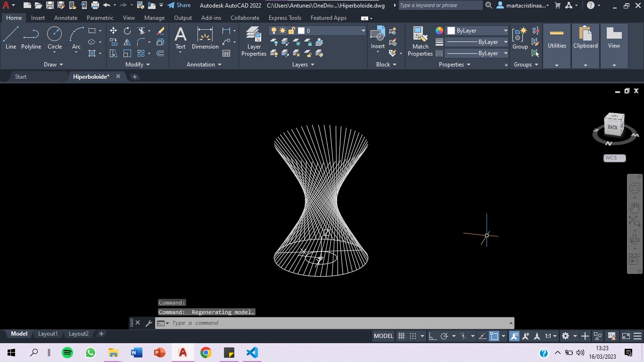The height and width of the screenshot is (362, 644).
Task: Activate the Fillet tool
Action: (x=141, y=42)
